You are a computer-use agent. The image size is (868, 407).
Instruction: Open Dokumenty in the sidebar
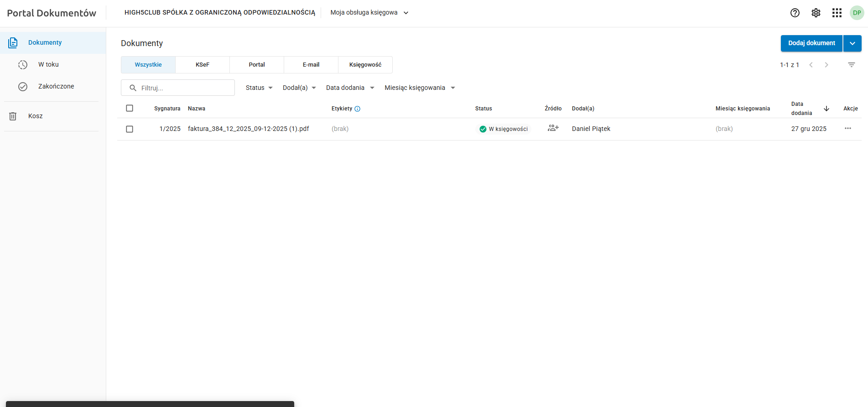[53, 43]
